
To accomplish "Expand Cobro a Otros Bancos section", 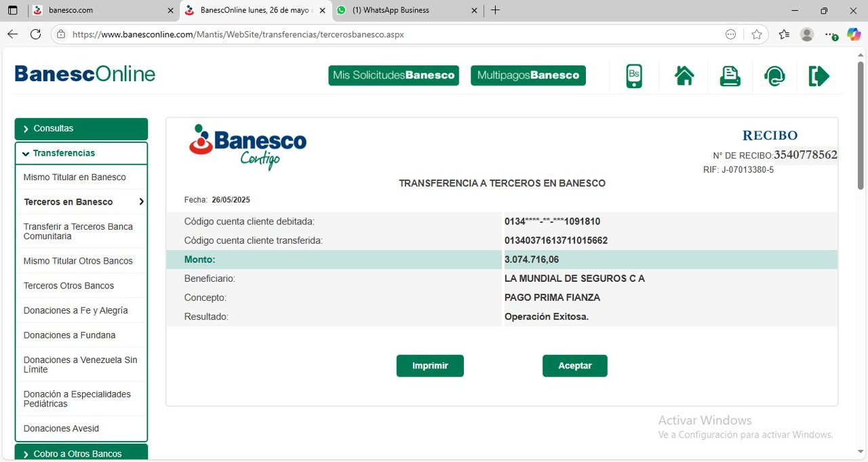I will 81,453.
